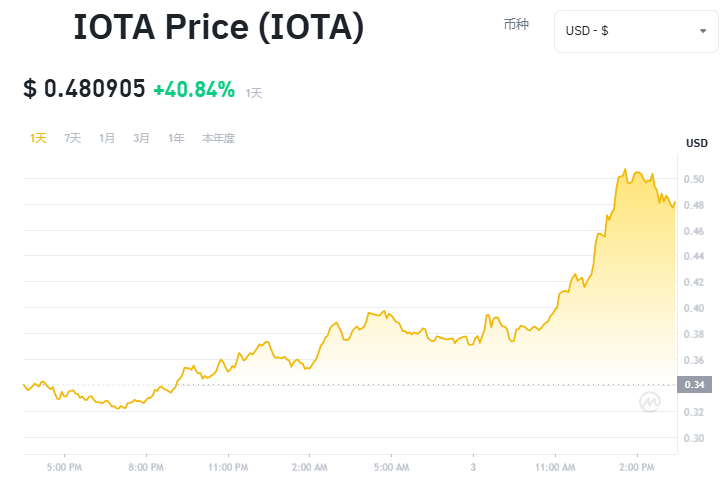Open the USD - $ currency dropdown
Image resolution: width=724 pixels, height=495 pixels.
(635, 31)
